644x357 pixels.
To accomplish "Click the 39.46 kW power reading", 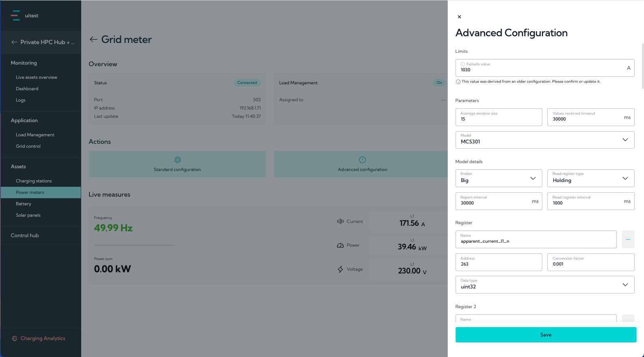I will (412, 247).
